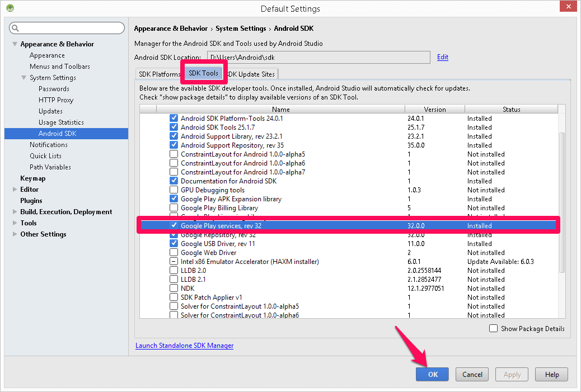The image size is (581, 392).
Task: Click the SDK tools list scrollbar
Action: pos(562,202)
